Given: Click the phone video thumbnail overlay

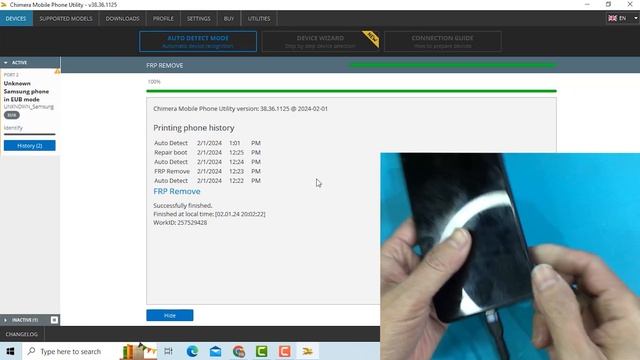Looking at the screenshot, I should [510, 256].
